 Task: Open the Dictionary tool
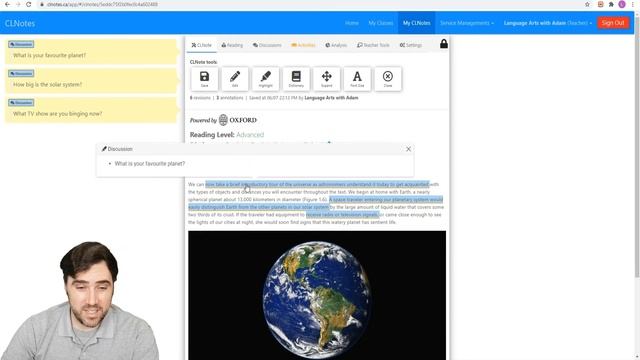(296, 78)
